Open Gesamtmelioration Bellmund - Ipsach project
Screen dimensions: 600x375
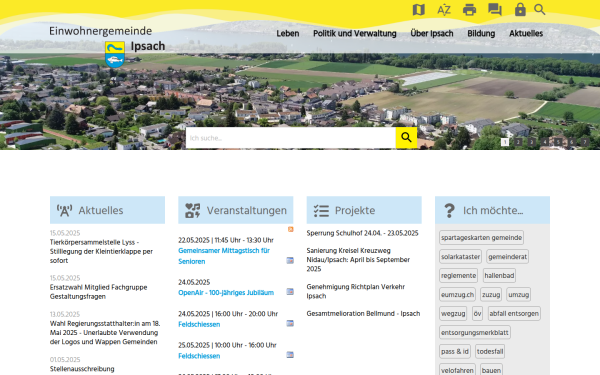363,313
